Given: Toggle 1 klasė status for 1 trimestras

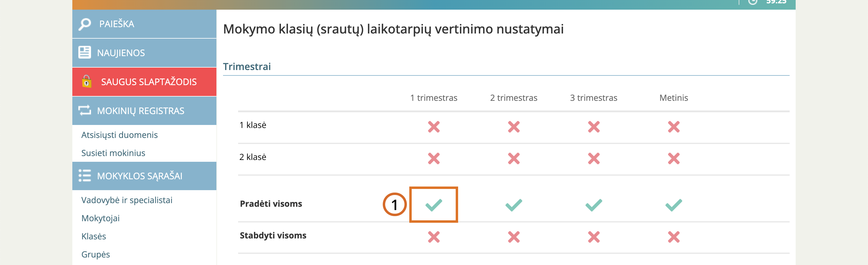Looking at the screenshot, I should pyautogui.click(x=434, y=126).
